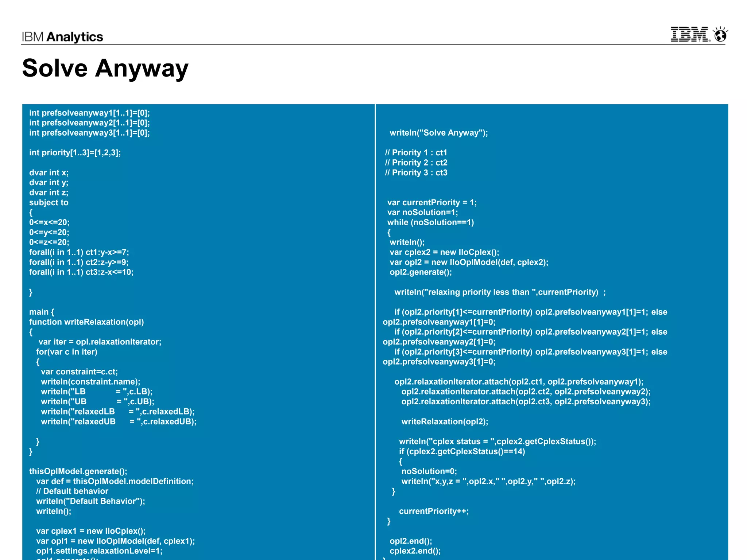747x560 pixels.
Task: Select line 'int prefsolveanyway3[1..1]=[0];'
Action: tap(89, 133)
